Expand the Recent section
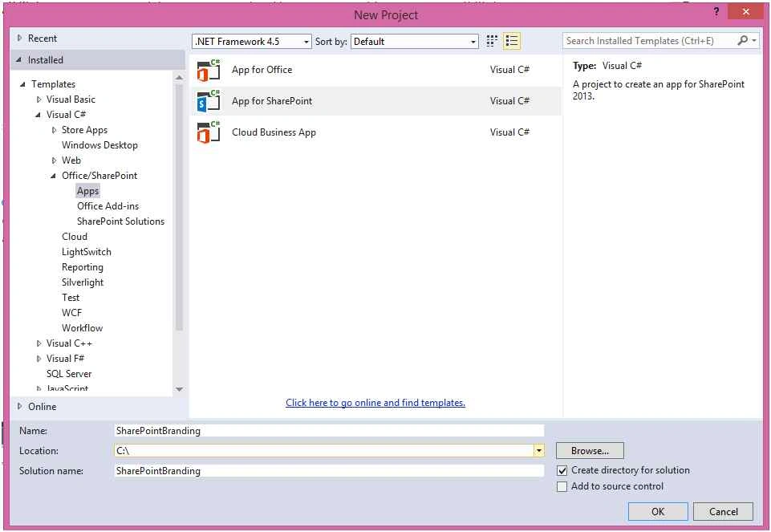This screenshot has width=771, height=532. (20, 38)
